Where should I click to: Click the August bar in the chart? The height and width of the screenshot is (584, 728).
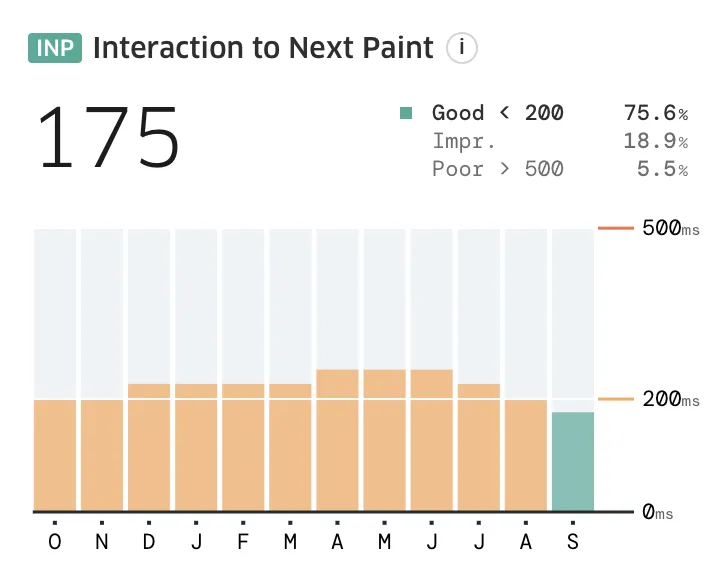click(526, 455)
